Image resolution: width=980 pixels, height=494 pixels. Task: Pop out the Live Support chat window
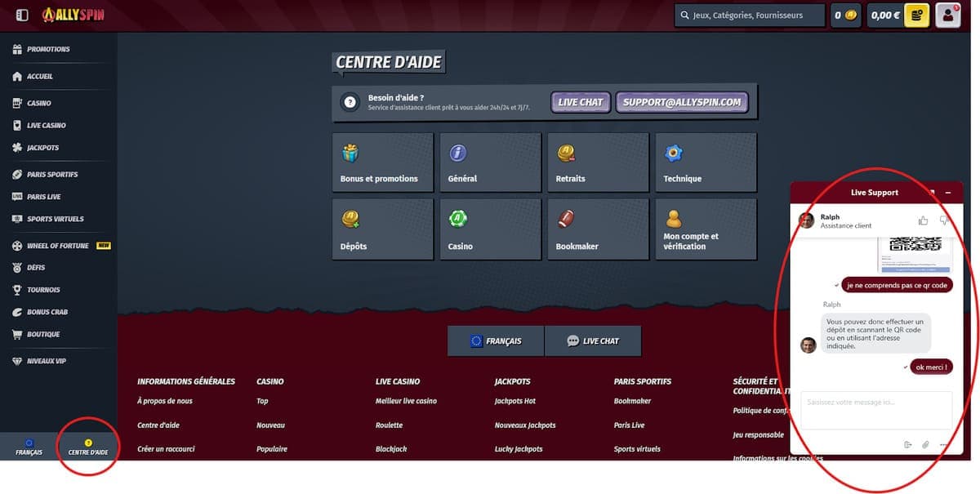click(931, 193)
